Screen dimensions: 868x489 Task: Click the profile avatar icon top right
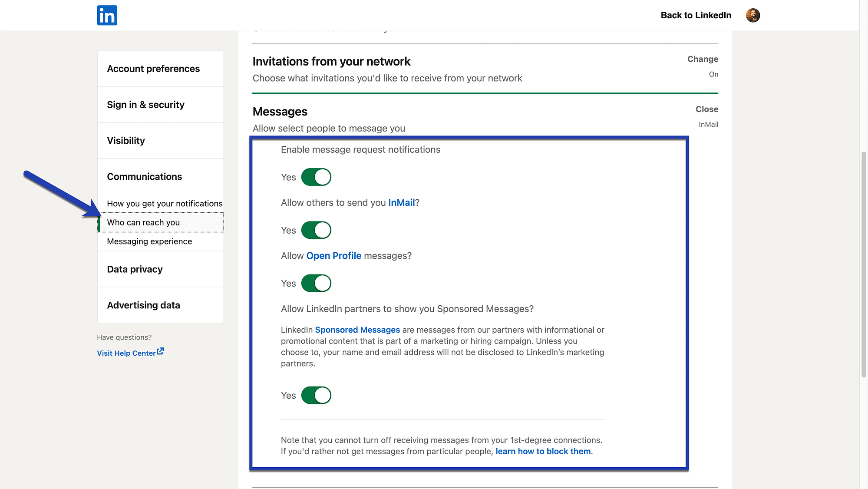753,15
